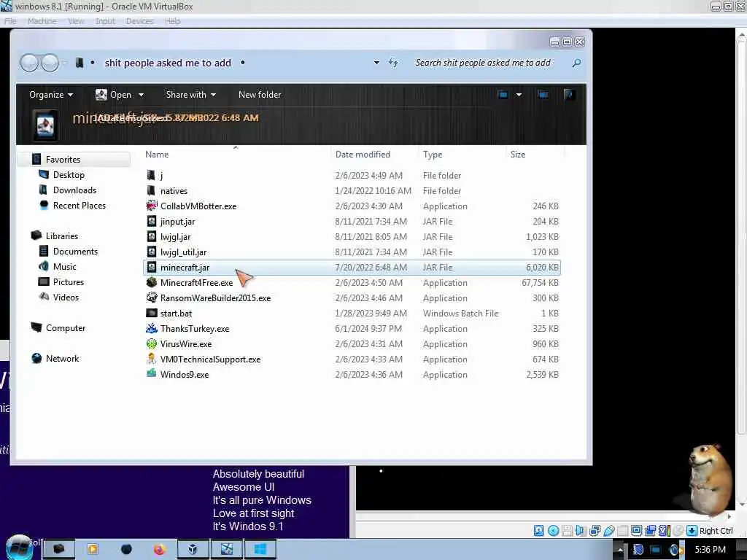The image size is (747, 560).
Task: Expand the Open button dropdown arrow
Action: 141,95
